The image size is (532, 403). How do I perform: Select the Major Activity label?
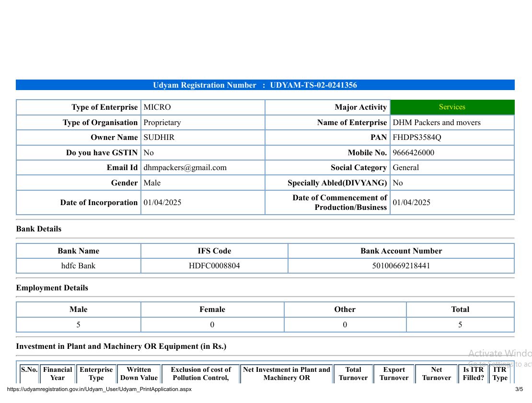click(x=361, y=107)
